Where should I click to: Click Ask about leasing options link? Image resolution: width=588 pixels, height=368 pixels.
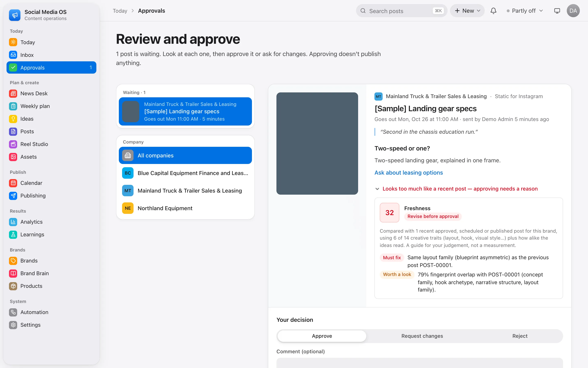coord(409,173)
